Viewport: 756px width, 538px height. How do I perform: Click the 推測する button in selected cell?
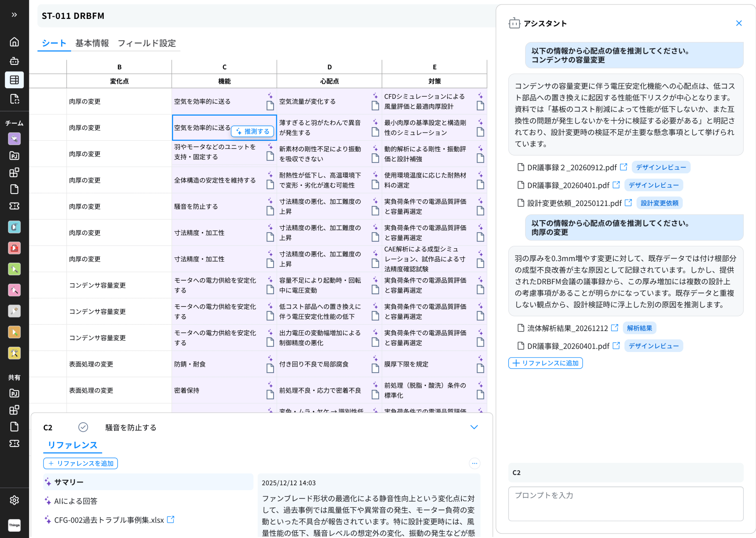[253, 132]
